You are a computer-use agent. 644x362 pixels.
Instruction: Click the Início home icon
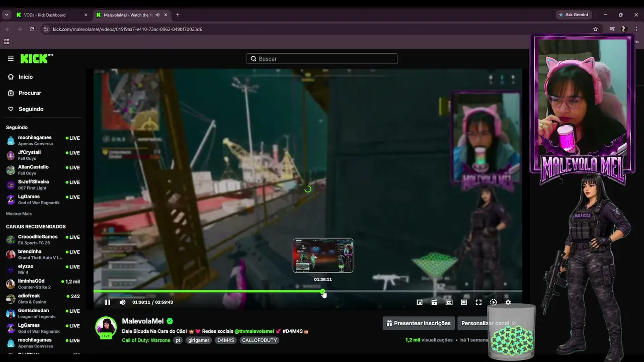pyautogui.click(x=11, y=77)
